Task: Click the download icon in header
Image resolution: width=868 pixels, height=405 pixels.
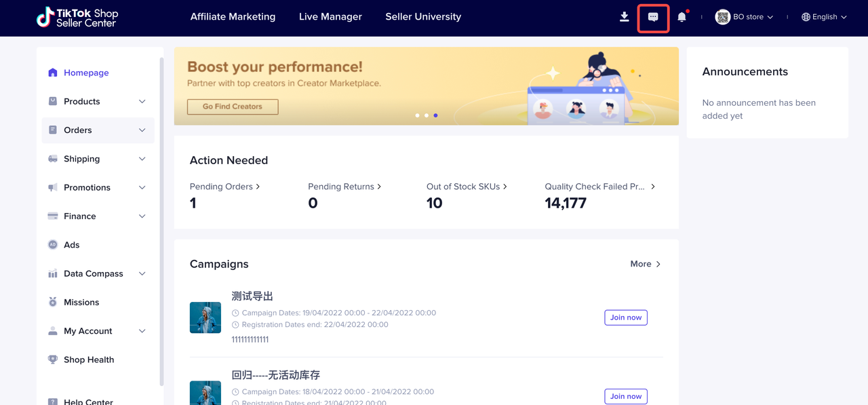Action: coord(625,17)
